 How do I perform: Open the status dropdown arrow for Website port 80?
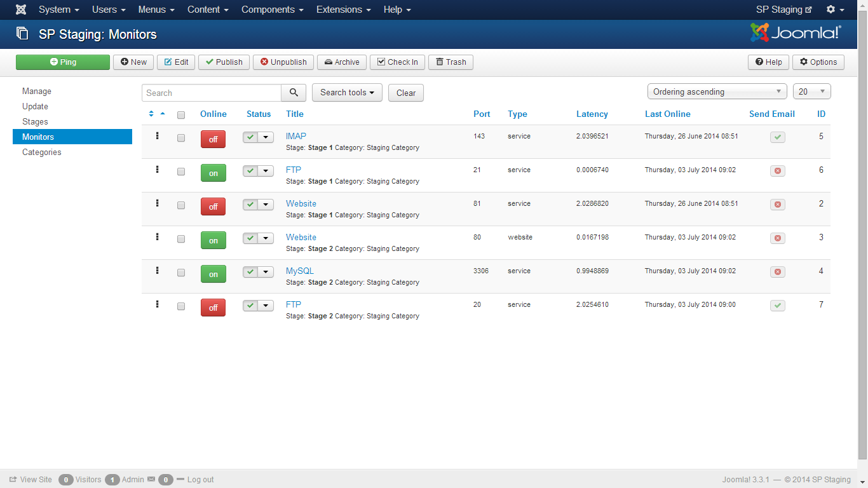tap(266, 238)
